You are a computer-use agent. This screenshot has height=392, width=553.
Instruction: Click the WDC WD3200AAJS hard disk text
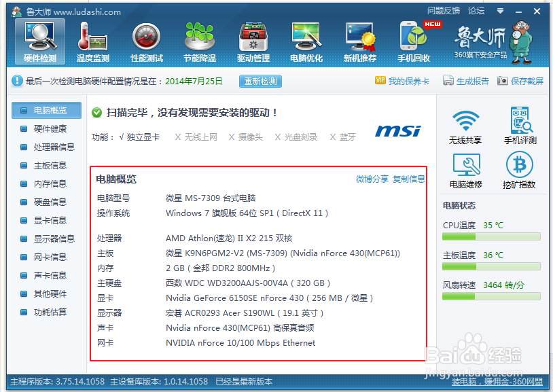(x=247, y=283)
